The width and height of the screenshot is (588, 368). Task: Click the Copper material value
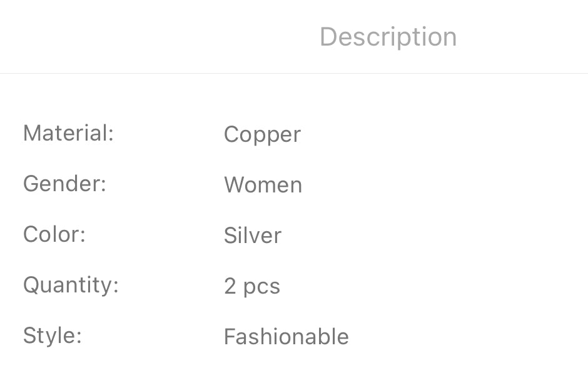(262, 134)
